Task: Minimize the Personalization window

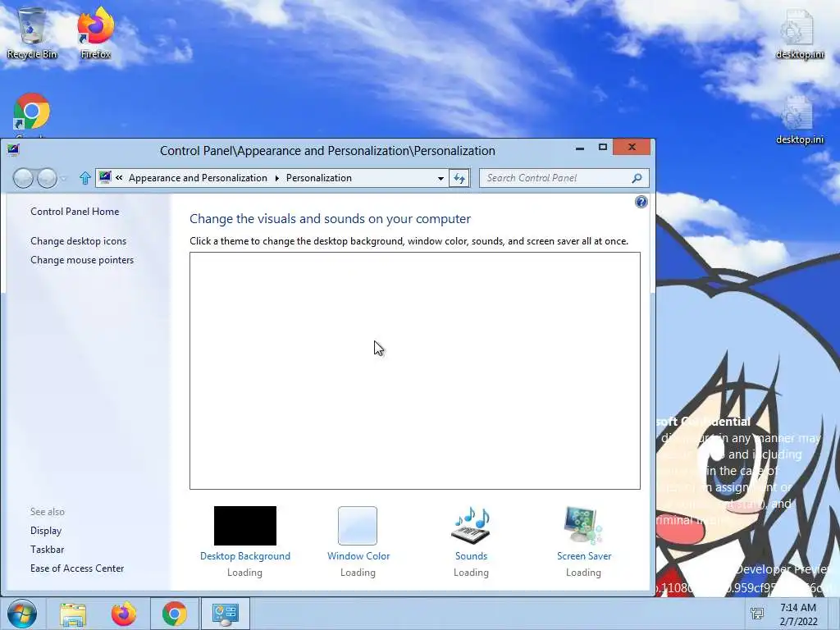Action: coord(580,148)
